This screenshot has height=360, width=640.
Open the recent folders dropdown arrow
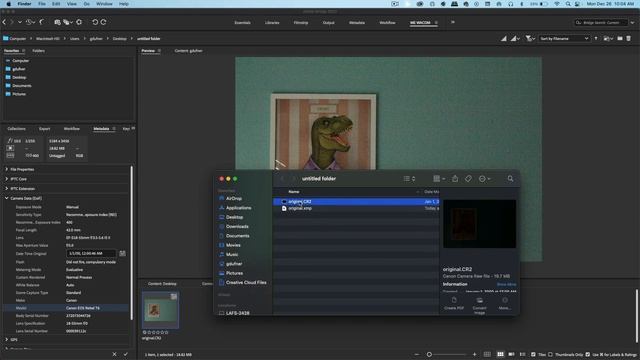click(x=20, y=22)
